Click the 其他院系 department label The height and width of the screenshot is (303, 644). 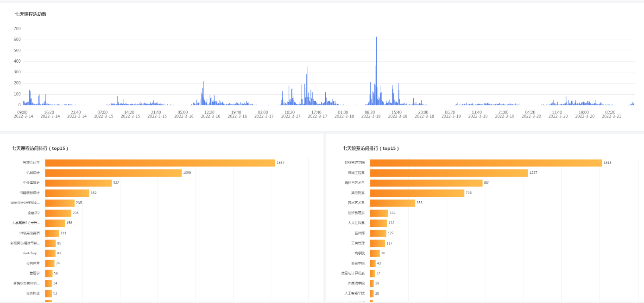[x=358, y=193]
